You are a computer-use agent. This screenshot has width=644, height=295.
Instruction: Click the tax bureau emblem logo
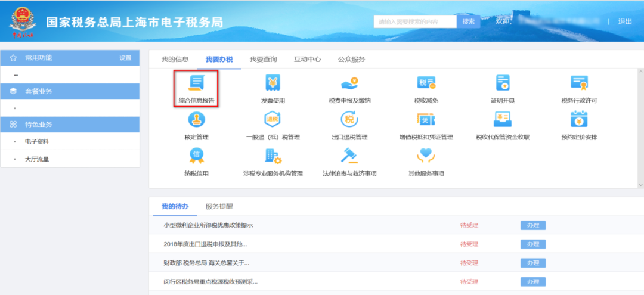(23, 23)
